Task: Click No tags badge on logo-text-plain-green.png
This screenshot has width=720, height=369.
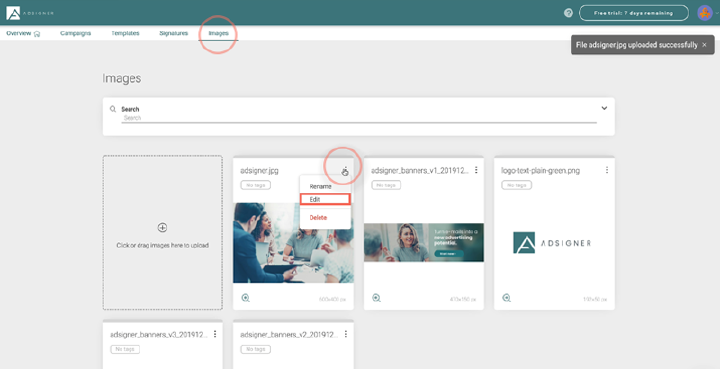Action: point(517,185)
